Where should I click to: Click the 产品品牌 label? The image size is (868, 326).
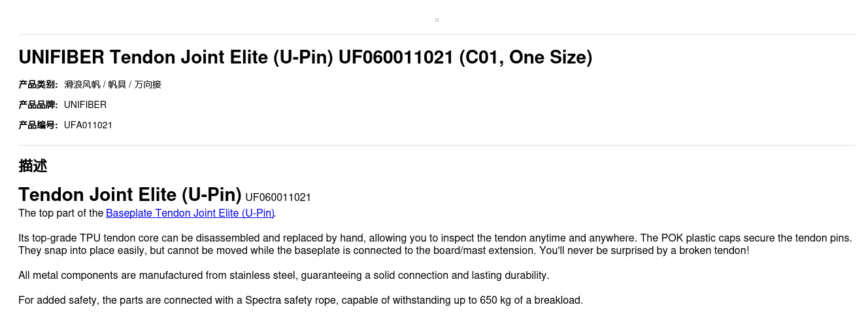point(38,105)
